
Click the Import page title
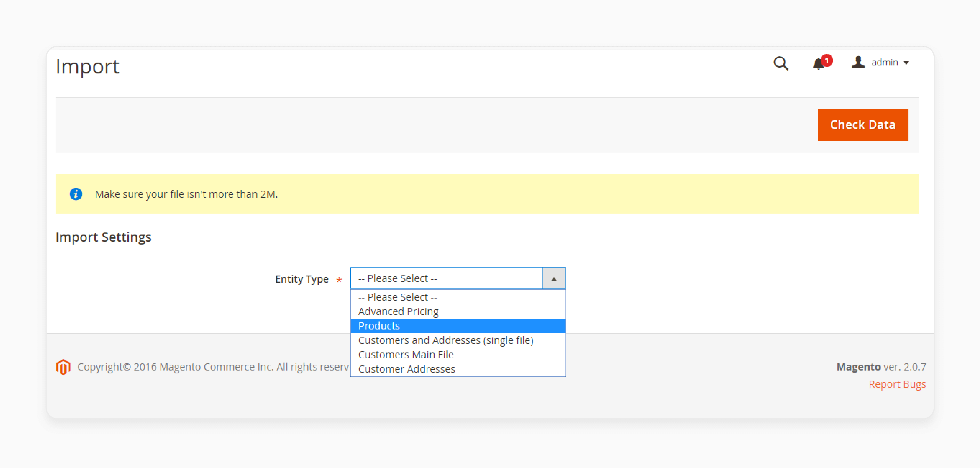[x=88, y=67]
